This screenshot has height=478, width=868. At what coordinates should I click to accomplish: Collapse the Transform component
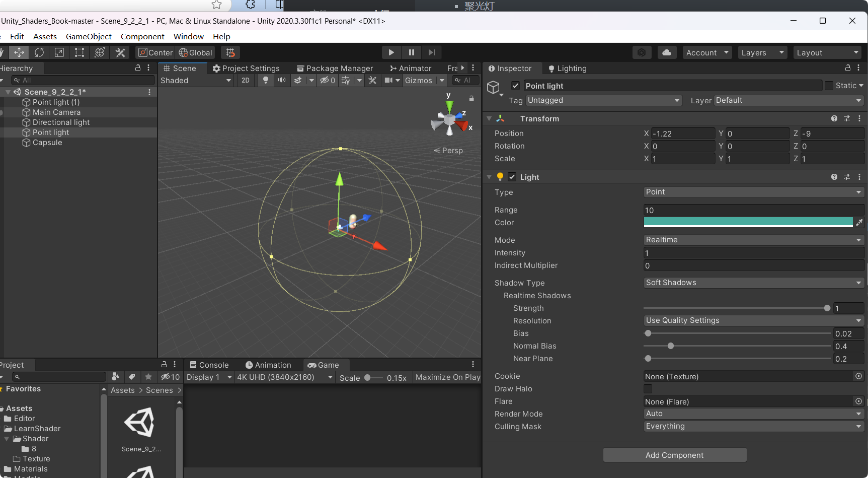point(489,118)
